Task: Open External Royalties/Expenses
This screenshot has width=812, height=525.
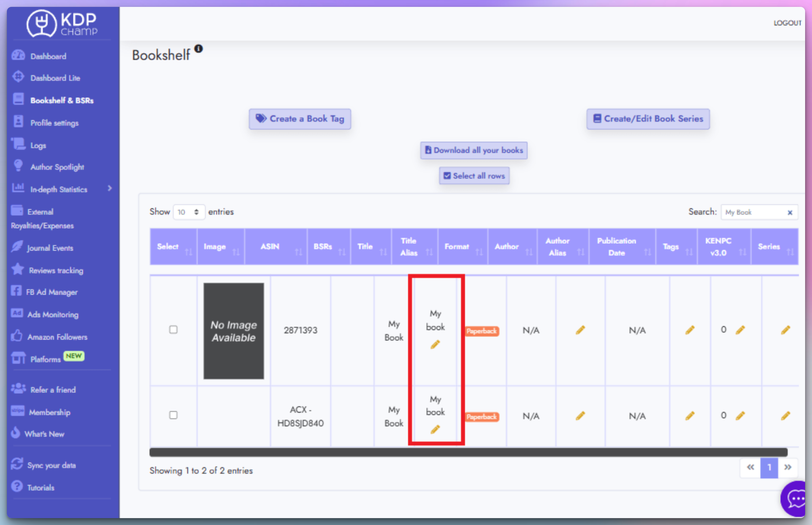Action: (x=42, y=218)
